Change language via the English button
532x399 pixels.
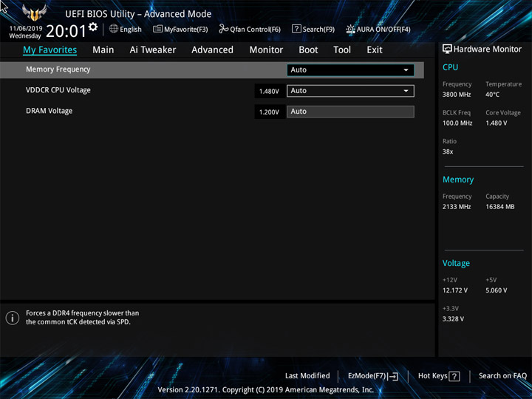125,29
